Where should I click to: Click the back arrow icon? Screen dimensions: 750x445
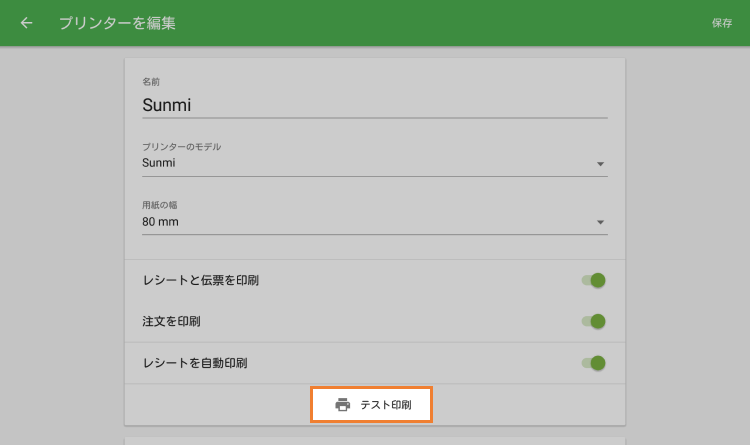[x=26, y=23]
